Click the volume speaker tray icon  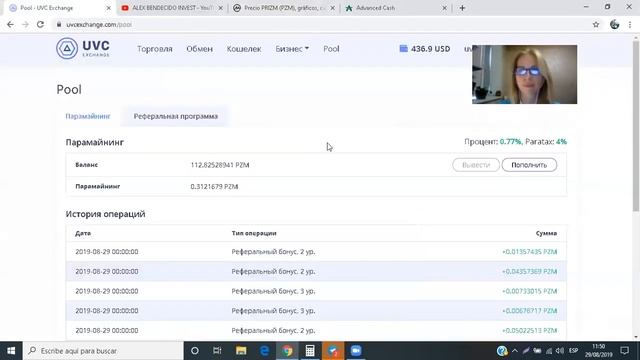click(560, 351)
